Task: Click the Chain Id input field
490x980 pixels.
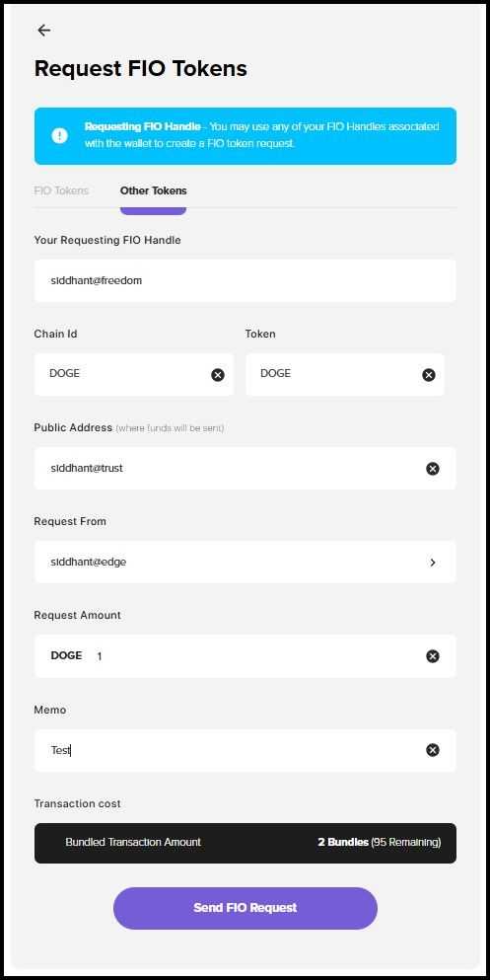Action: pyautogui.click(x=133, y=374)
